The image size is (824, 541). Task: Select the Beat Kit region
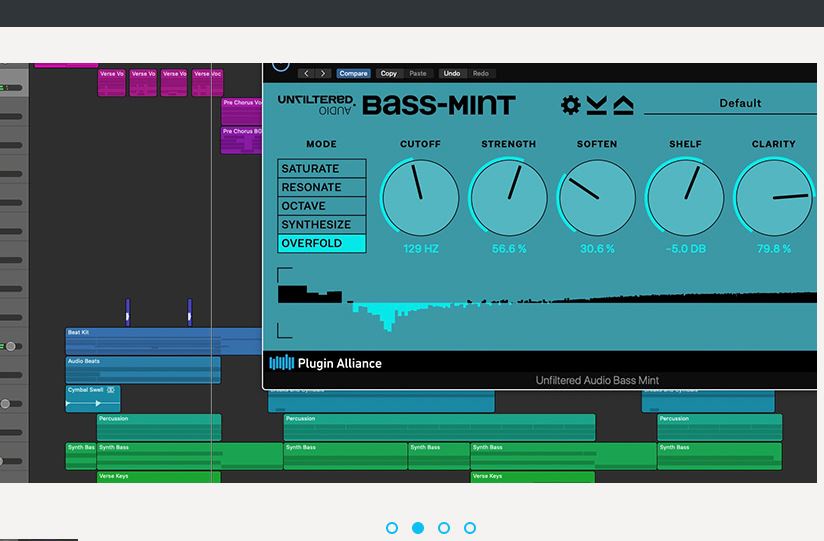coord(163,341)
